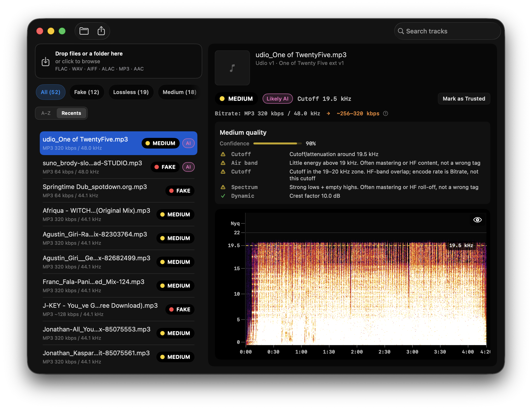Select the Fake (12) filter tab
Screen dimensions: 532x410
coord(87,92)
